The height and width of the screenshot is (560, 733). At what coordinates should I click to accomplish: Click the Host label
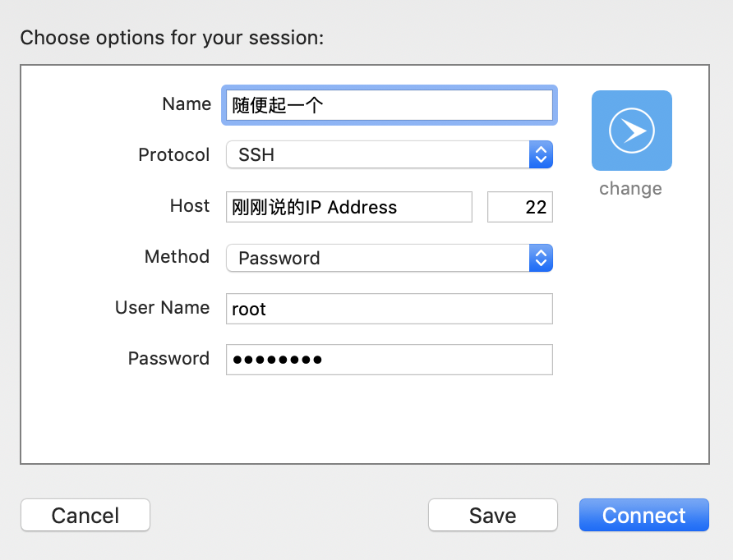(x=189, y=206)
